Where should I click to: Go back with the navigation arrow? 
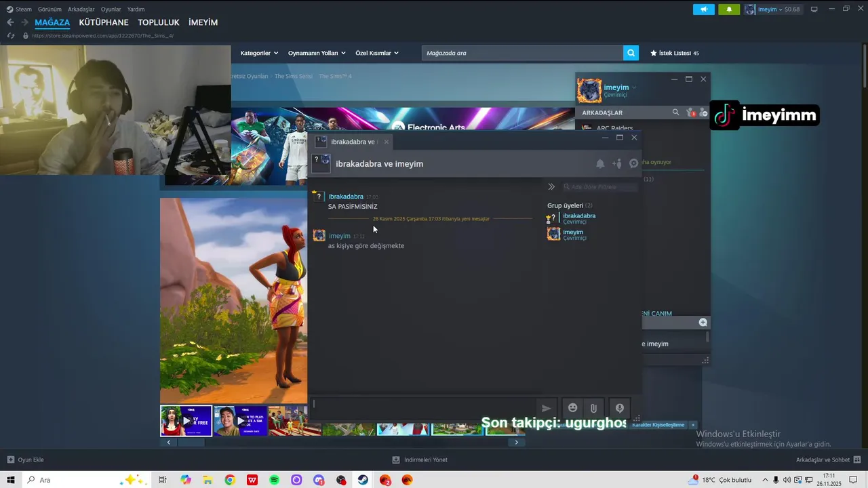(x=10, y=22)
